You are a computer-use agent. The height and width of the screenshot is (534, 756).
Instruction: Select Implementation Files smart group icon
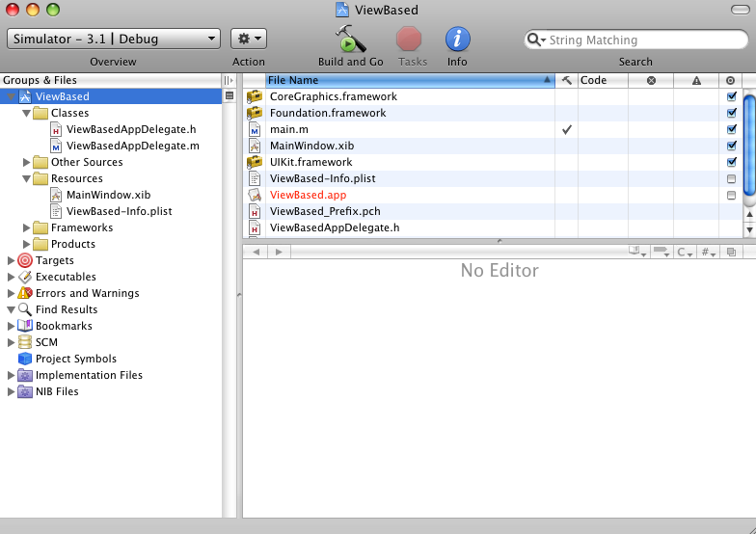click(25, 375)
